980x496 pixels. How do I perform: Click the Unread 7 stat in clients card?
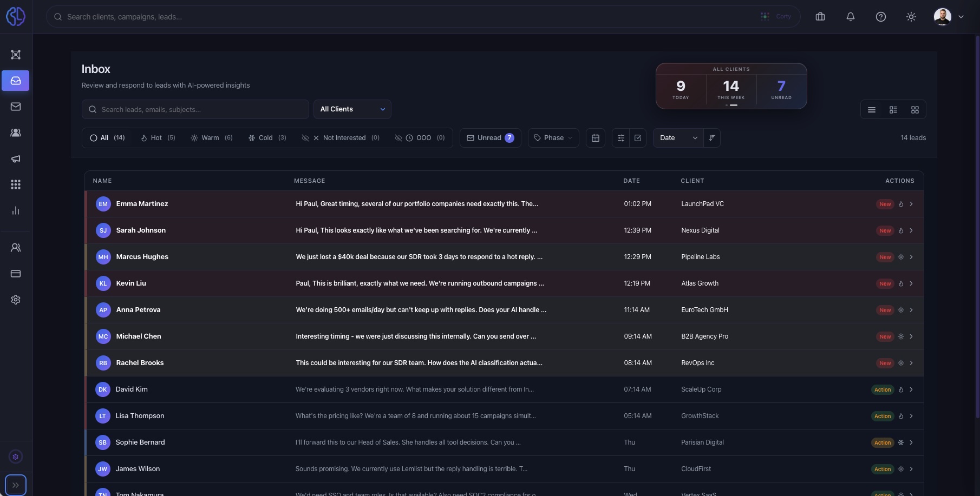point(781,89)
